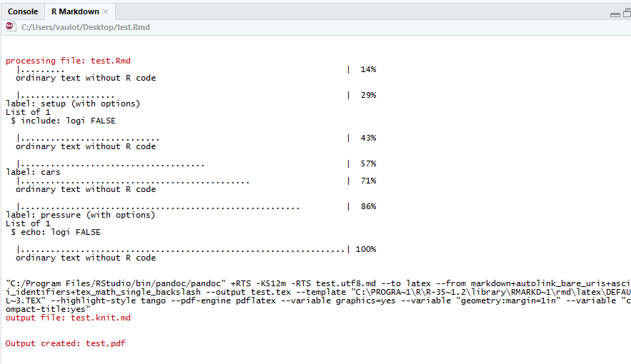Click the test.Rmd file path
Image resolution: width=631 pixels, height=364 pixels.
pos(85,27)
